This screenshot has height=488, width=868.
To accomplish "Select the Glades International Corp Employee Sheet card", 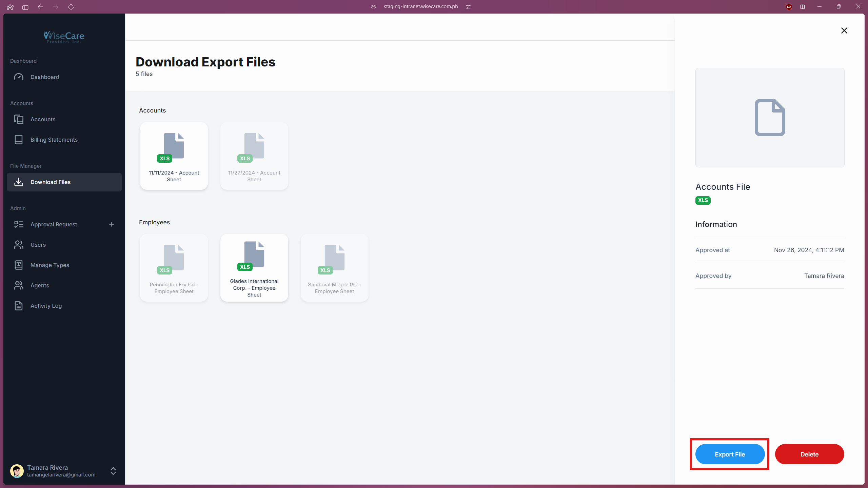I will click(254, 268).
